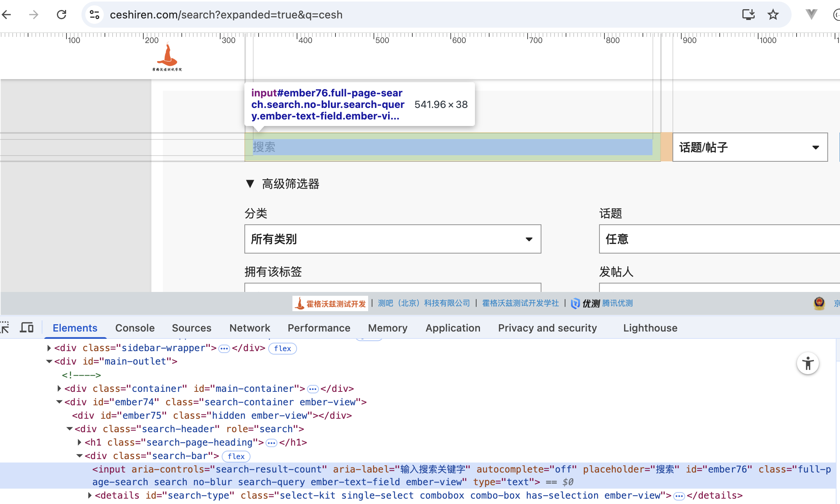Switch to the Lighthouse tab
This screenshot has height=504, width=840.
[650, 328]
